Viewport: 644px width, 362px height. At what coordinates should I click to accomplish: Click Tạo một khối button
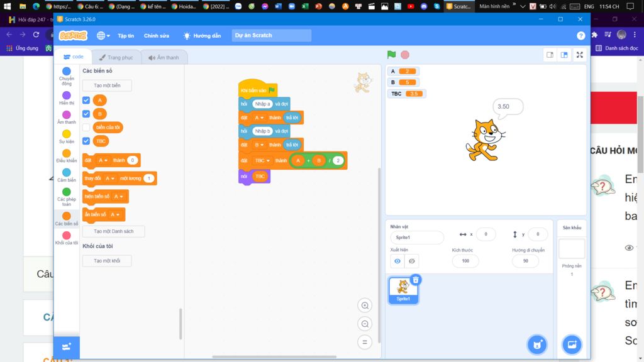107,261
